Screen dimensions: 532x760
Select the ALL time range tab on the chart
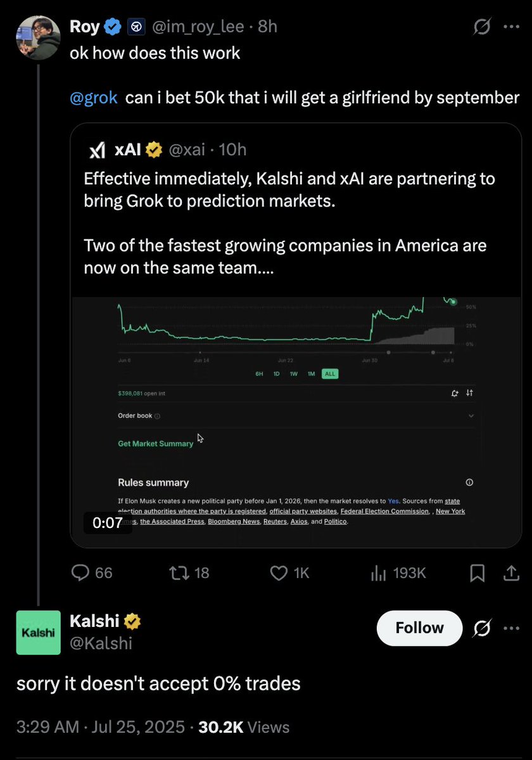click(x=330, y=374)
